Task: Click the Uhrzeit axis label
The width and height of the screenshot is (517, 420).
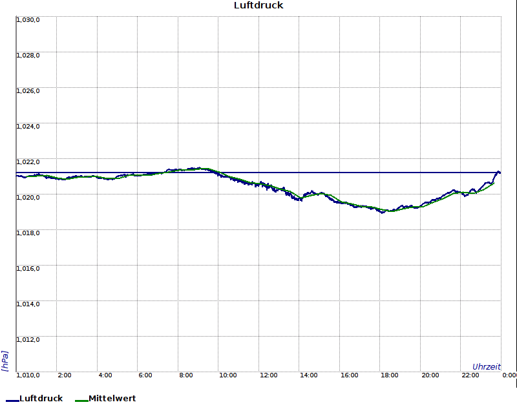Action: click(487, 367)
